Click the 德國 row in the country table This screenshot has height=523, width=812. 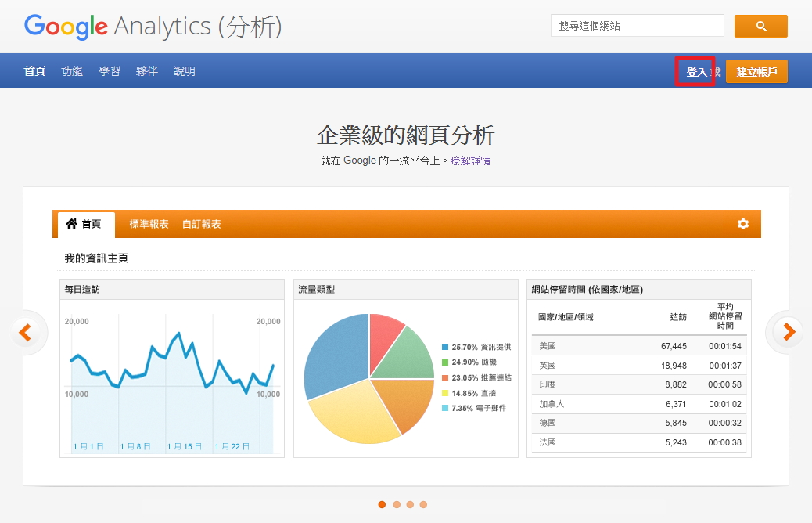coord(639,423)
